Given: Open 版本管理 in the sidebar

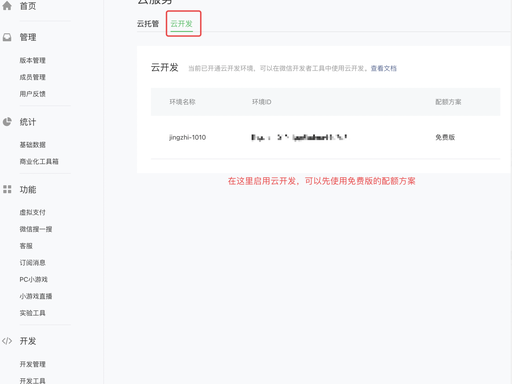Looking at the screenshot, I should point(32,60).
